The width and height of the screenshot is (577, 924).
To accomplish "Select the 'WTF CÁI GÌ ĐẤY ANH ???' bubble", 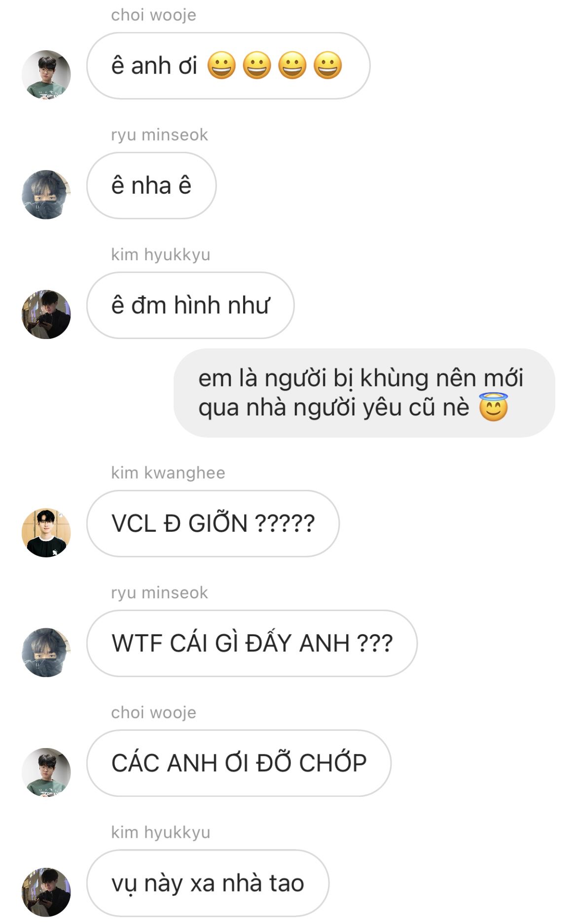I will 252,643.
